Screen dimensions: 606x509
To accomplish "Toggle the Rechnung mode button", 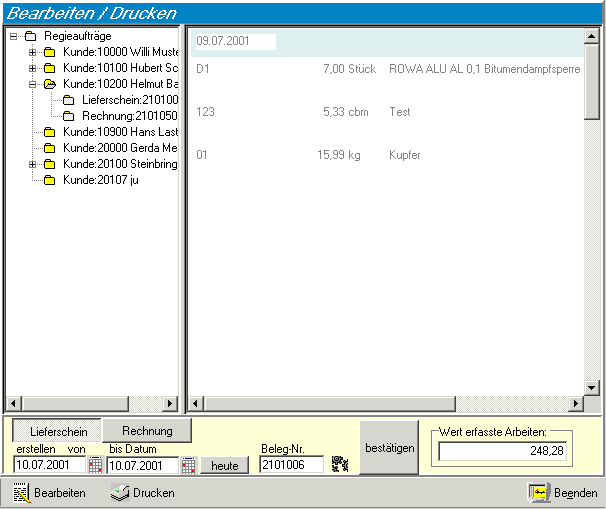I will [147, 431].
